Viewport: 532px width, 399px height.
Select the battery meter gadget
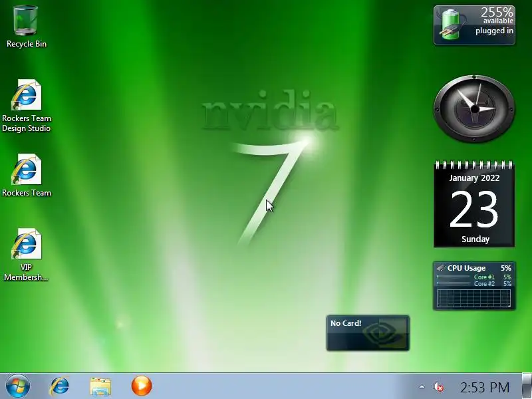coord(474,25)
